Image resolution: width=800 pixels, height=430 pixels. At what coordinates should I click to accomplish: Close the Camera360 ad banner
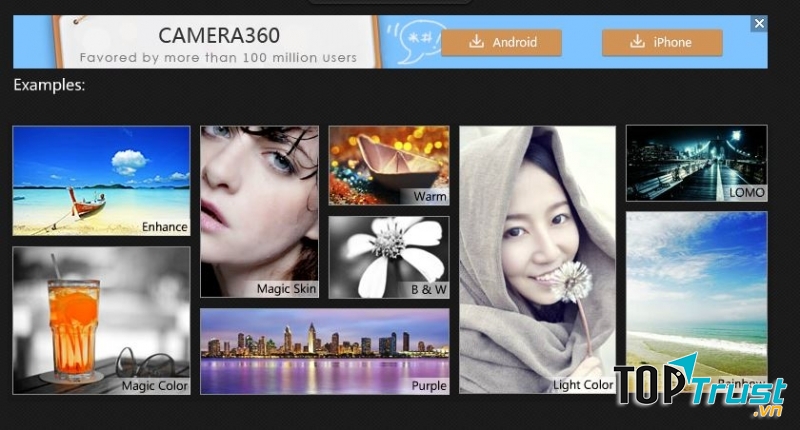[760, 24]
